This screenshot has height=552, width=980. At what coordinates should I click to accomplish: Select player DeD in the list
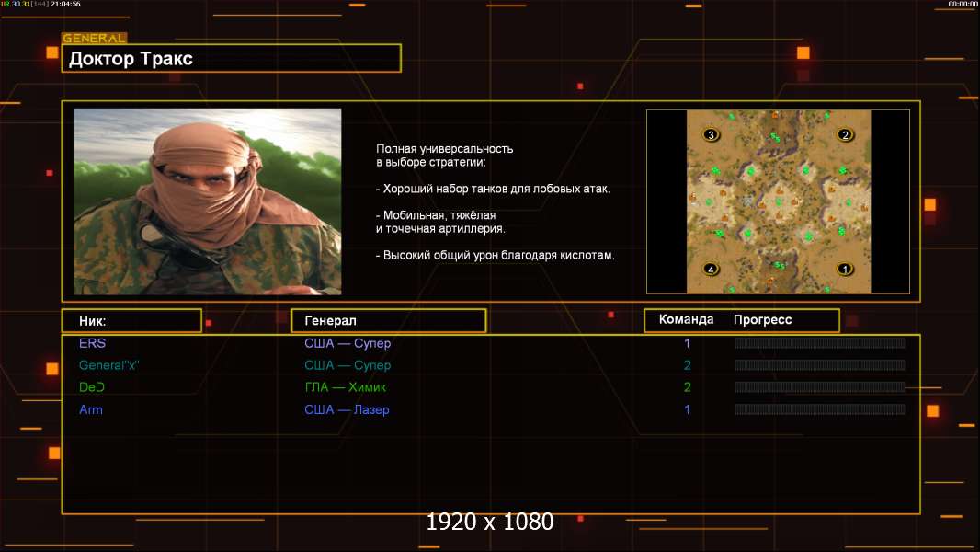point(92,387)
